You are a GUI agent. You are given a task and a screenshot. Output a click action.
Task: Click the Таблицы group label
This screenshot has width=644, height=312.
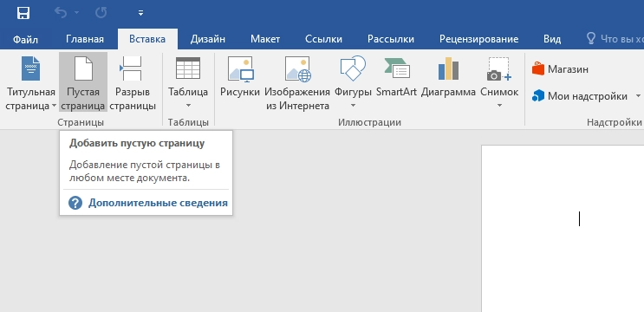coord(188,122)
